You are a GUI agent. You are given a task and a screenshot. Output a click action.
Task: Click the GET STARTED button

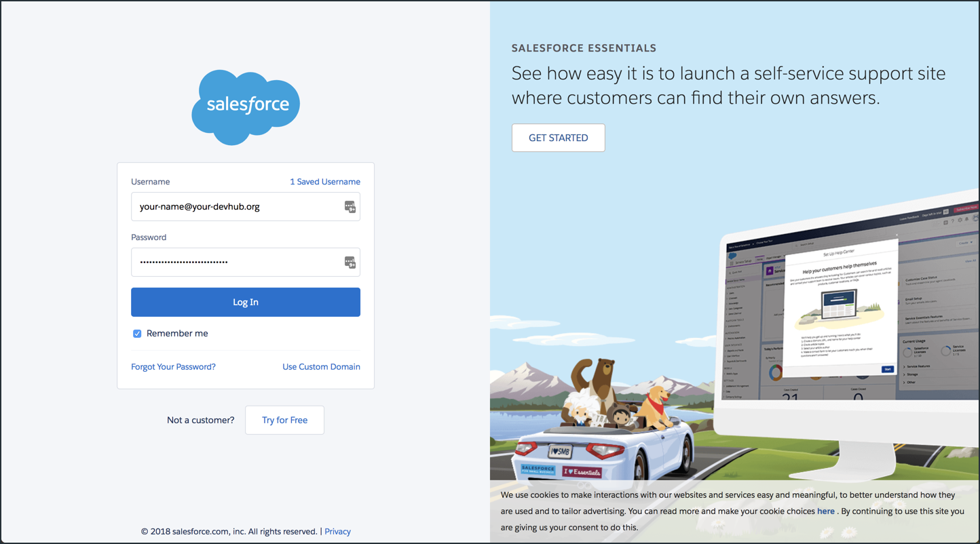point(558,138)
